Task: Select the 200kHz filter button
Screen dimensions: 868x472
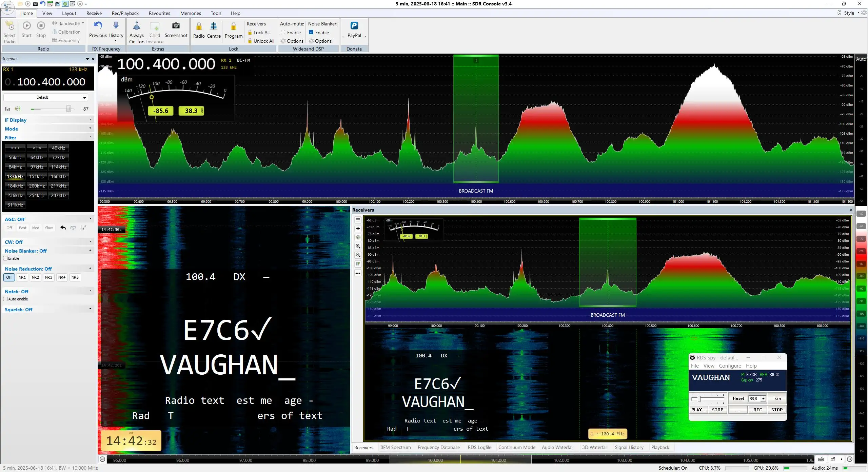Action: point(37,186)
